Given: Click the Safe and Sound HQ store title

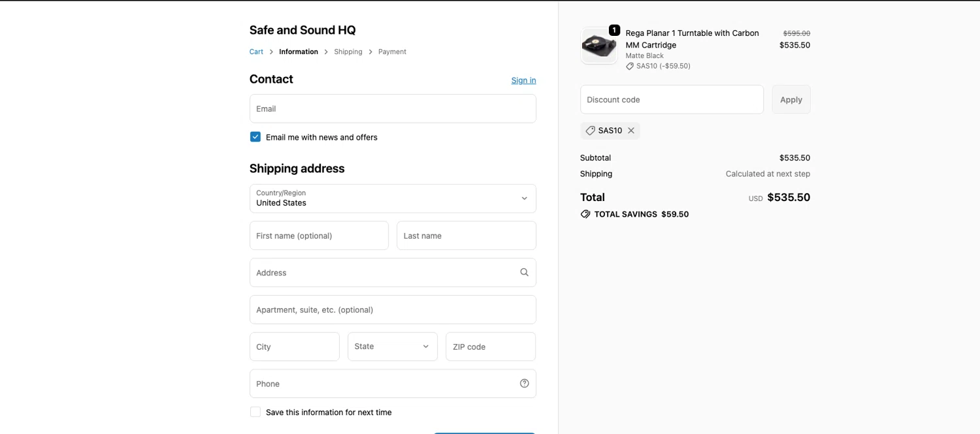Looking at the screenshot, I should tap(302, 30).
